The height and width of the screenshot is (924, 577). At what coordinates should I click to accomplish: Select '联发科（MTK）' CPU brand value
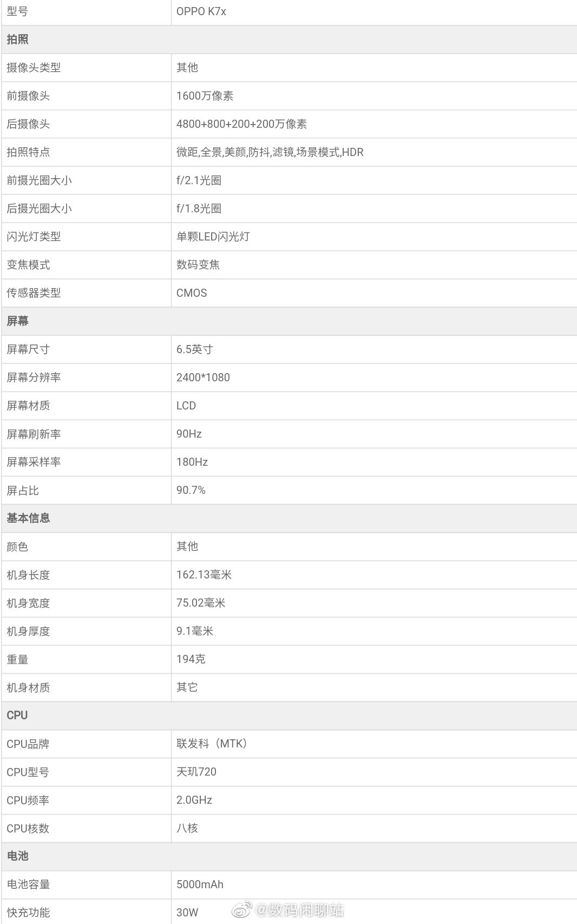212,744
